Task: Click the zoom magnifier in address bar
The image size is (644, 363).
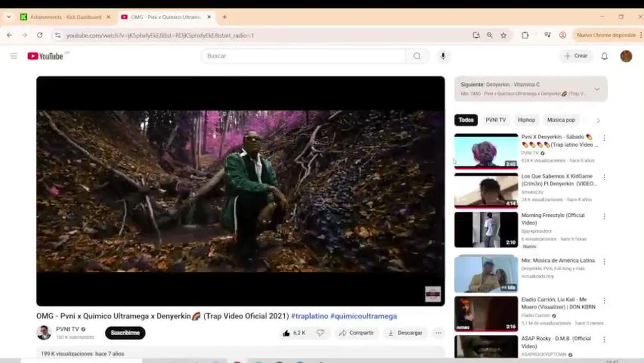Action: (489, 35)
